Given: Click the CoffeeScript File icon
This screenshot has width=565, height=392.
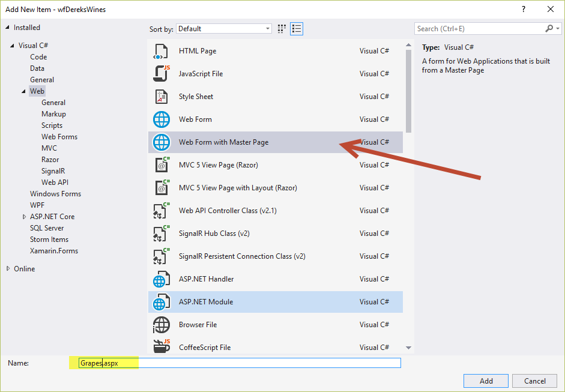Looking at the screenshot, I should [x=161, y=346].
